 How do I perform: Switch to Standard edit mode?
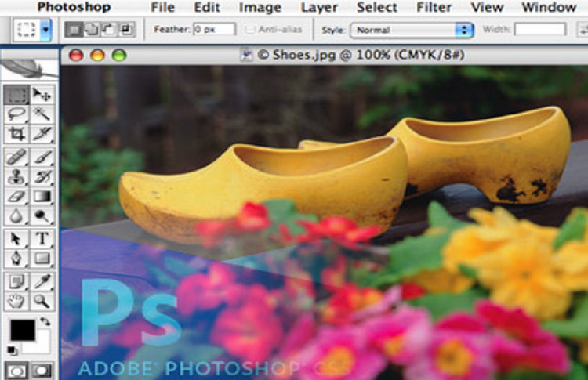click(x=16, y=371)
